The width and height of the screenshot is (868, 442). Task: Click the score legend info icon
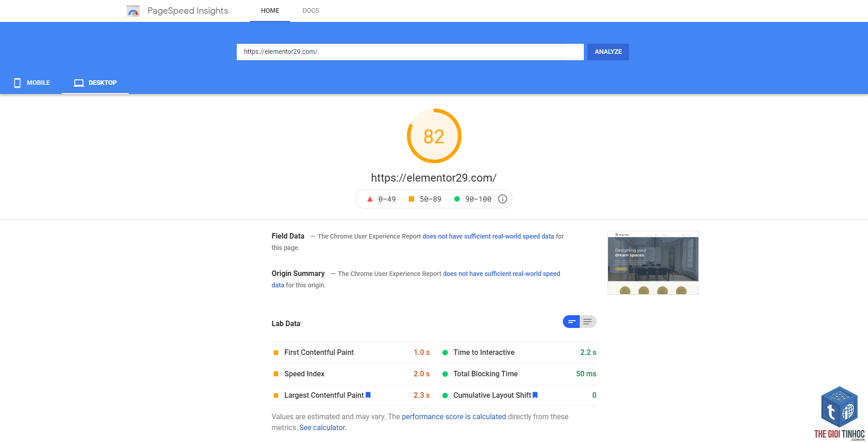(502, 199)
